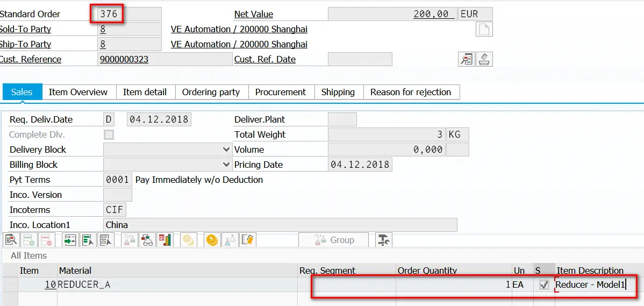
Task: Click the Volume value 0,000
Action: 387,150
